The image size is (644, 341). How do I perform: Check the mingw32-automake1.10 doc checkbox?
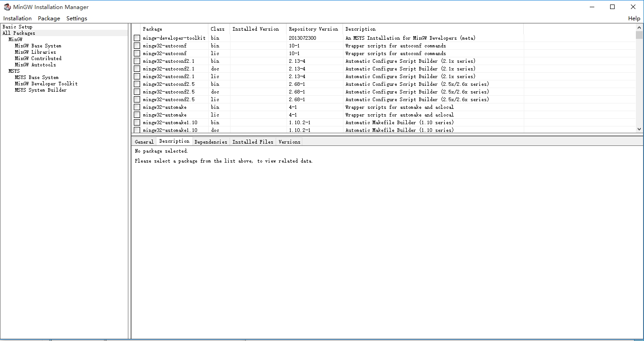click(x=136, y=130)
